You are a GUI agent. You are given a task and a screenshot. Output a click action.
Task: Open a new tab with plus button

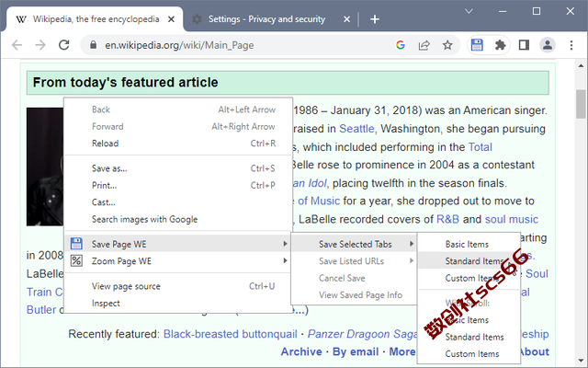click(375, 19)
